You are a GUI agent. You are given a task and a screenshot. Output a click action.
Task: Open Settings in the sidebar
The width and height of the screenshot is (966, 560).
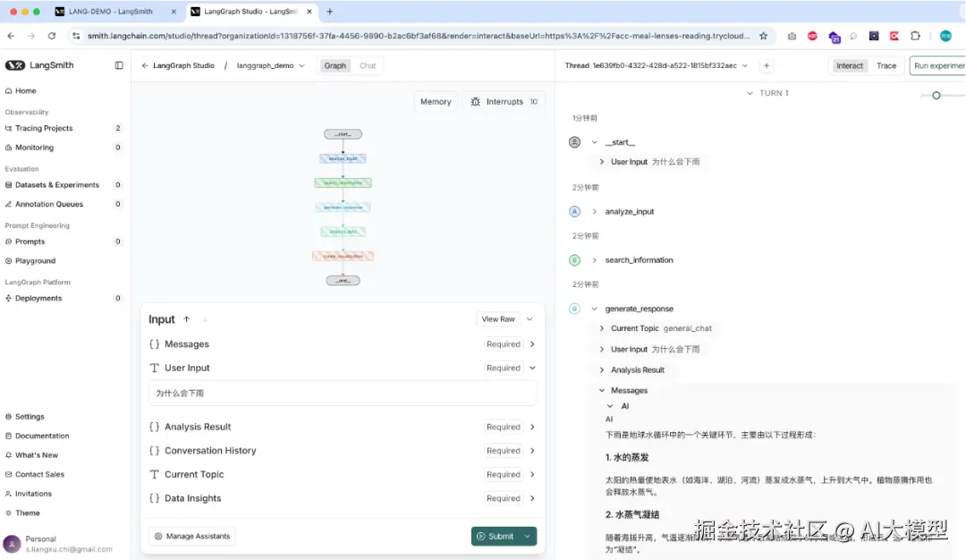(x=30, y=417)
